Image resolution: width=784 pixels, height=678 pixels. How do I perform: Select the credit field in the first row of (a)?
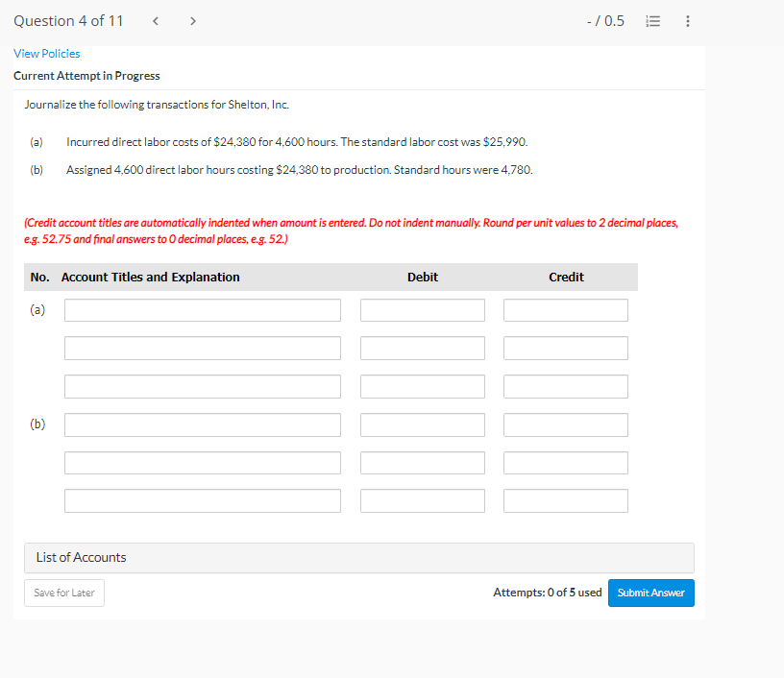pos(565,309)
